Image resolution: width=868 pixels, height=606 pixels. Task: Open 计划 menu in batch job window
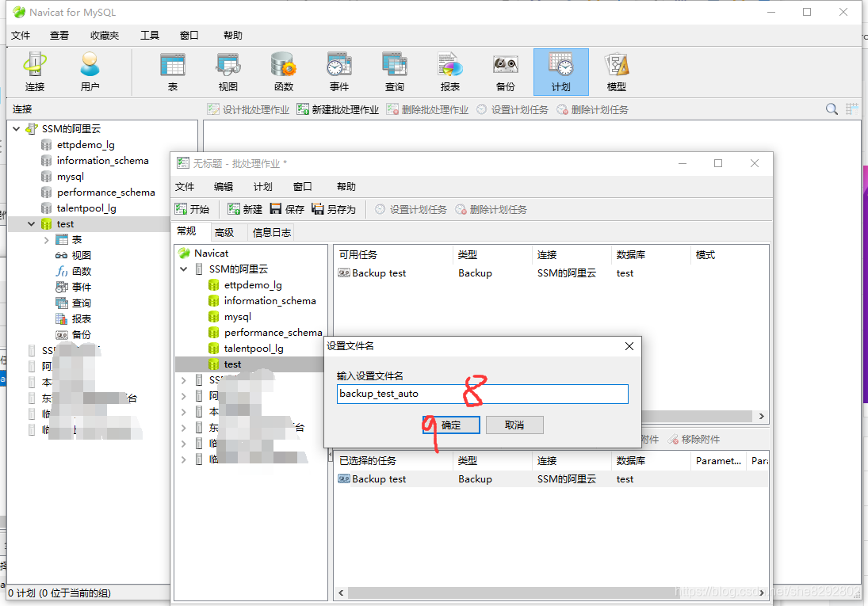tap(263, 186)
